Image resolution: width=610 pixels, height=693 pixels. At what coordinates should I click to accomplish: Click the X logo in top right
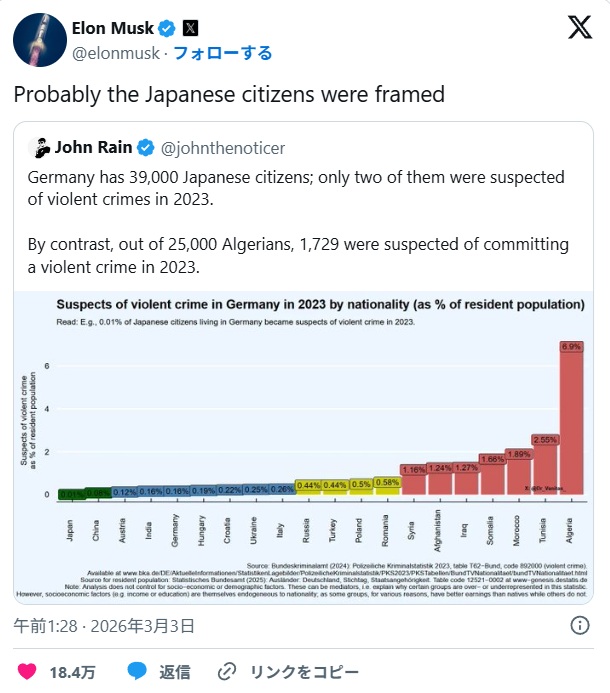(x=579, y=30)
